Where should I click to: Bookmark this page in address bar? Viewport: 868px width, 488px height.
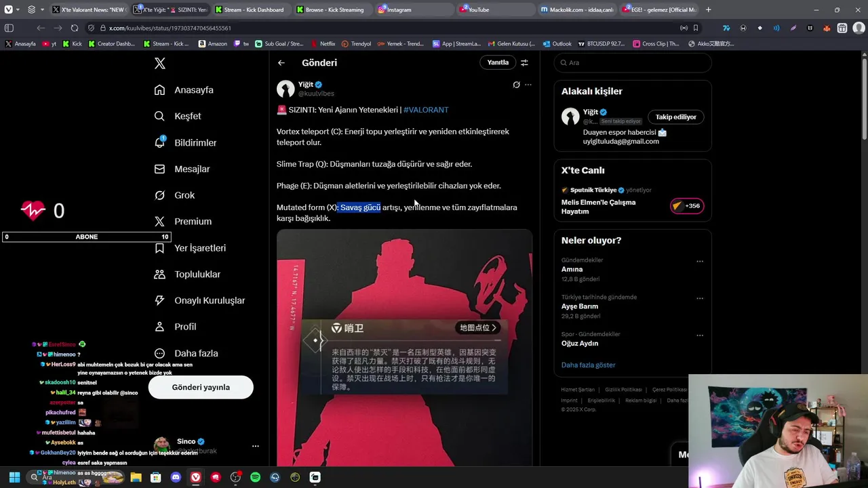696,28
